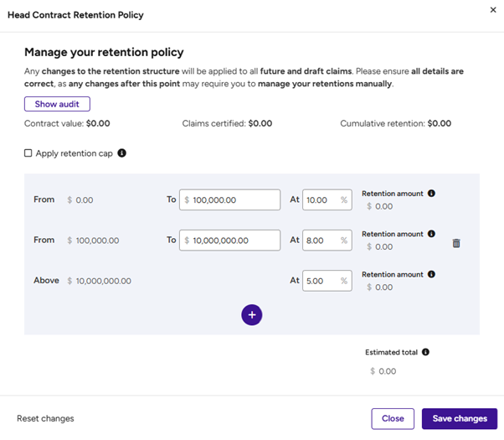Screen dimensions: 504x440
Task: Add a new retention tier with plus button
Action: (x=252, y=314)
